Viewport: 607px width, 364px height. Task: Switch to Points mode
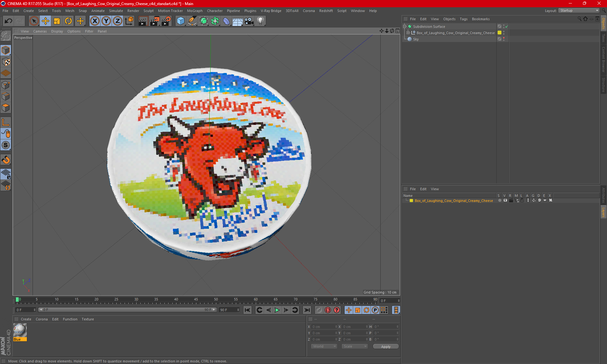coord(6,85)
